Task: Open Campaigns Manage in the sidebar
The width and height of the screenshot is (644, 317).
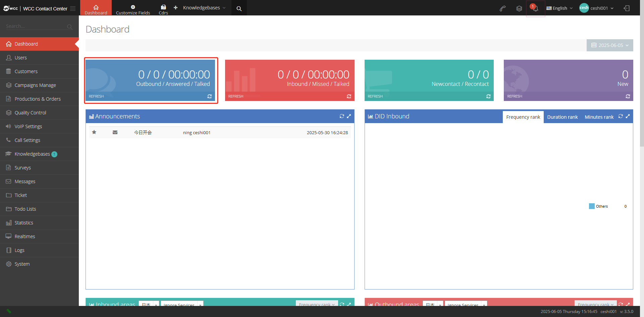Action: point(39,85)
